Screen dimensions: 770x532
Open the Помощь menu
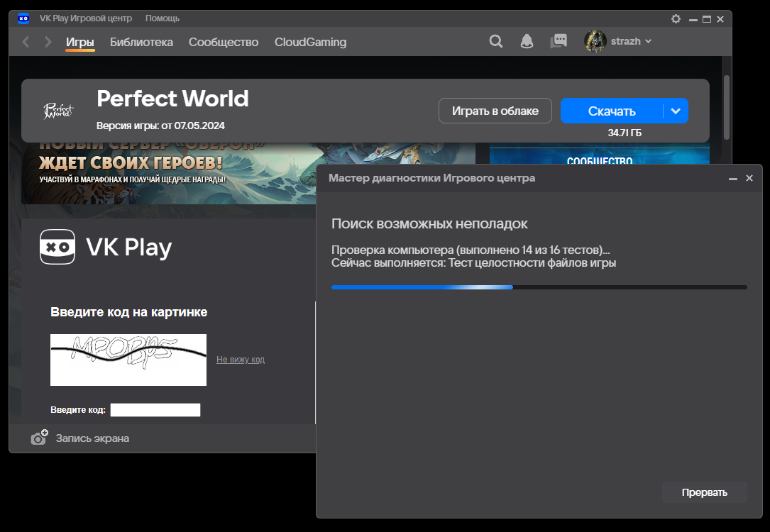163,18
